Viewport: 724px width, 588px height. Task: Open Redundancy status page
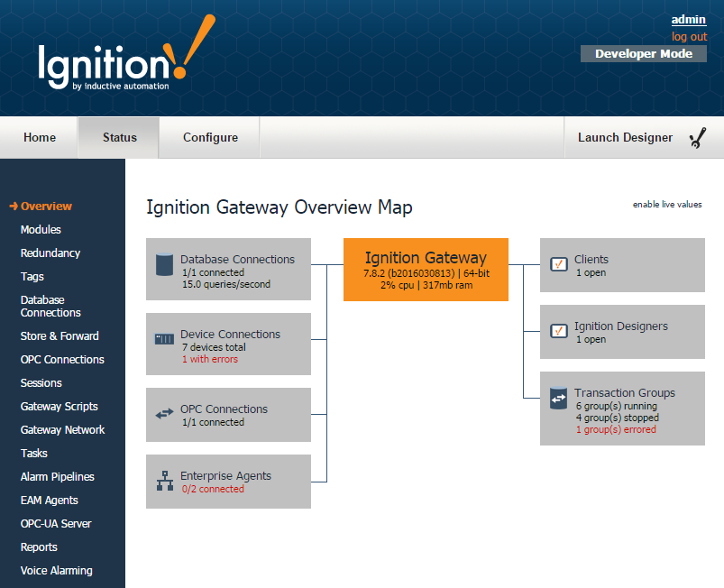[x=50, y=253]
